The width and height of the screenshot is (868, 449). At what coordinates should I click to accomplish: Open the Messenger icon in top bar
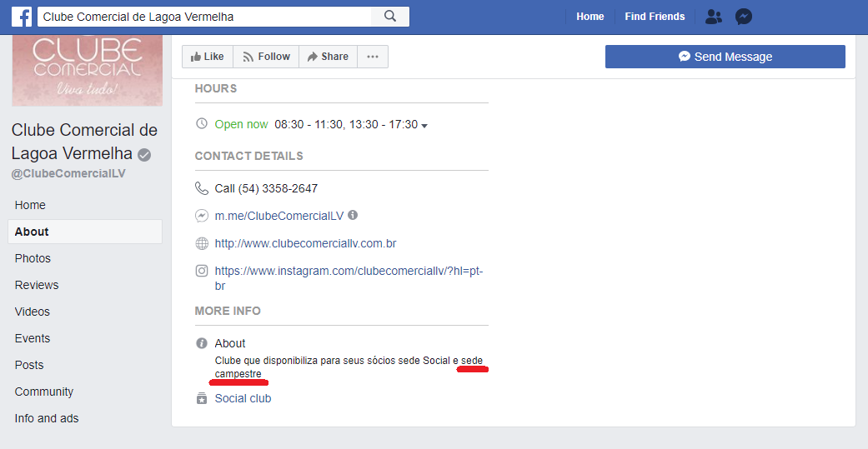pos(744,17)
